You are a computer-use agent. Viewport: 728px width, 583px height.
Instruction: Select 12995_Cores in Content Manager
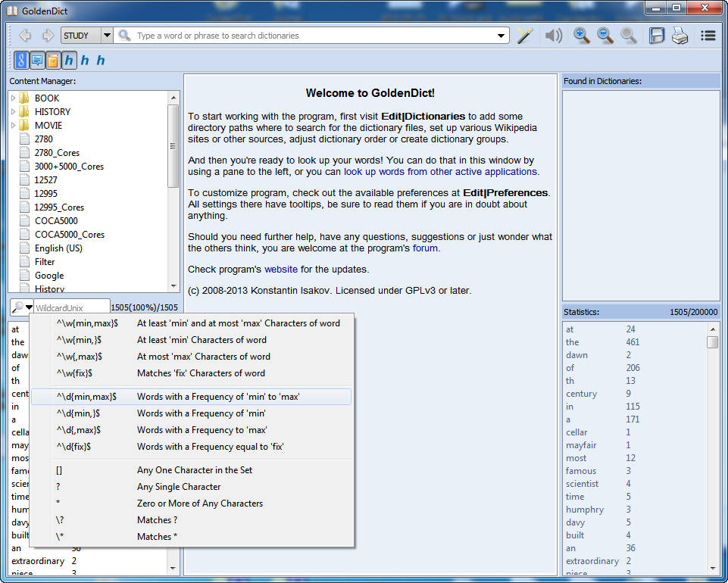pos(59,207)
